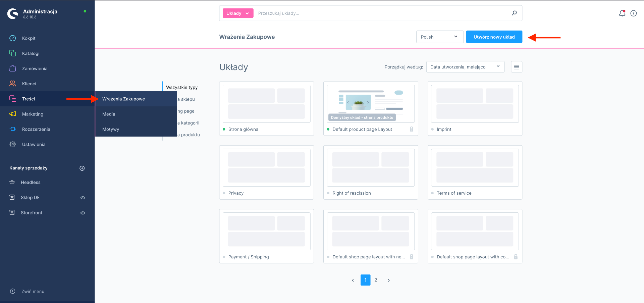Image resolution: width=644 pixels, height=303 pixels.
Task: Expand the sort order dropdown
Action: click(x=465, y=67)
